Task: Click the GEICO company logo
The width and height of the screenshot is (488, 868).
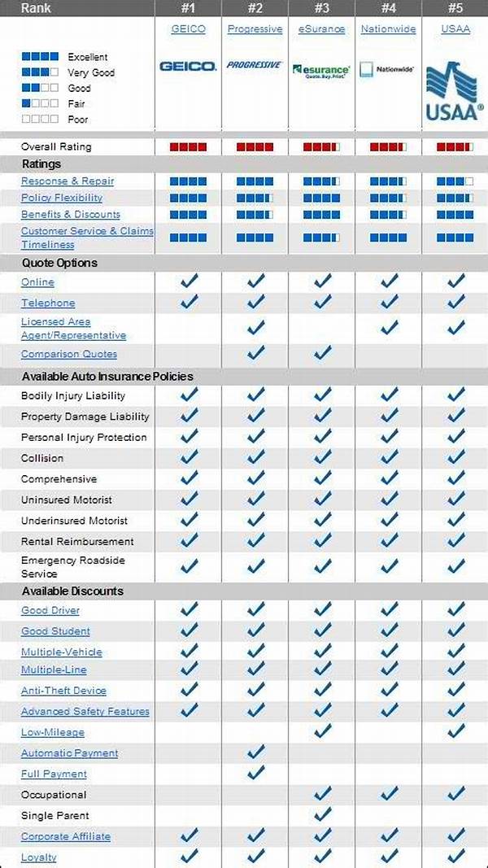Action: (x=188, y=66)
